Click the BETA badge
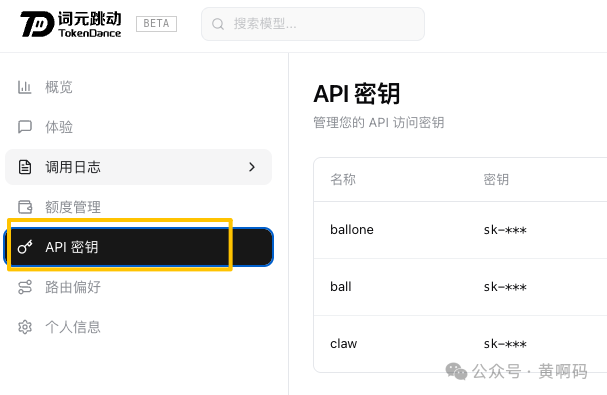The image size is (607, 395). click(x=156, y=24)
